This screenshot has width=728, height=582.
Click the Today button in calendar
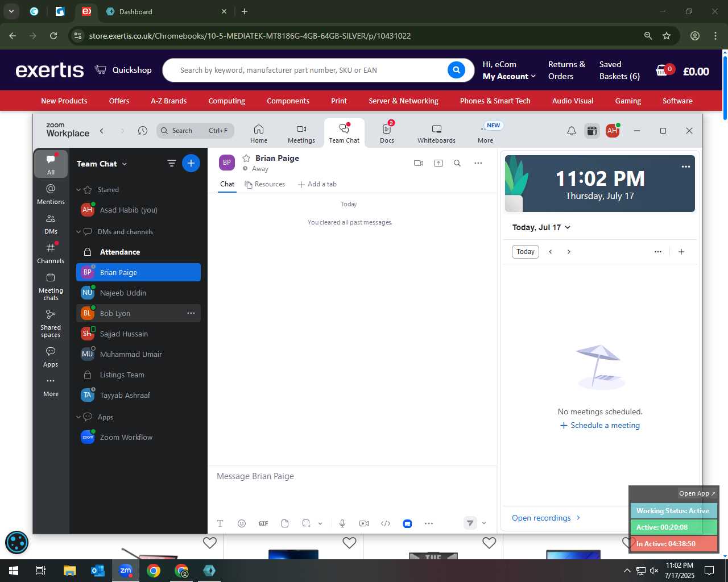click(526, 252)
